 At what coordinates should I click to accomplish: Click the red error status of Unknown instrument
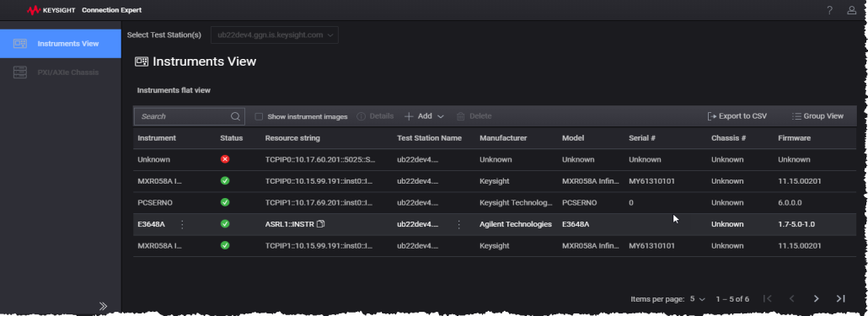coord(225,159)
